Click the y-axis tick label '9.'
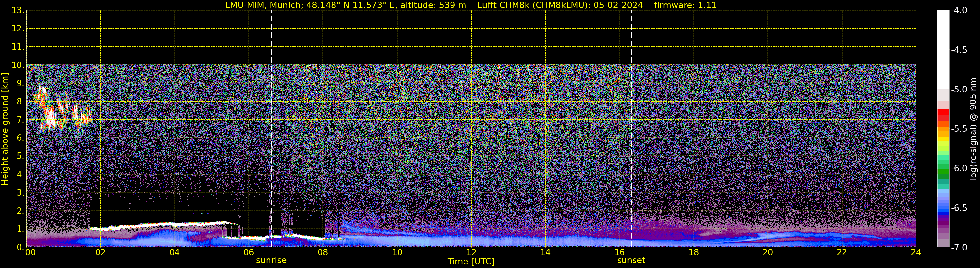 click(x=20, y=83)
